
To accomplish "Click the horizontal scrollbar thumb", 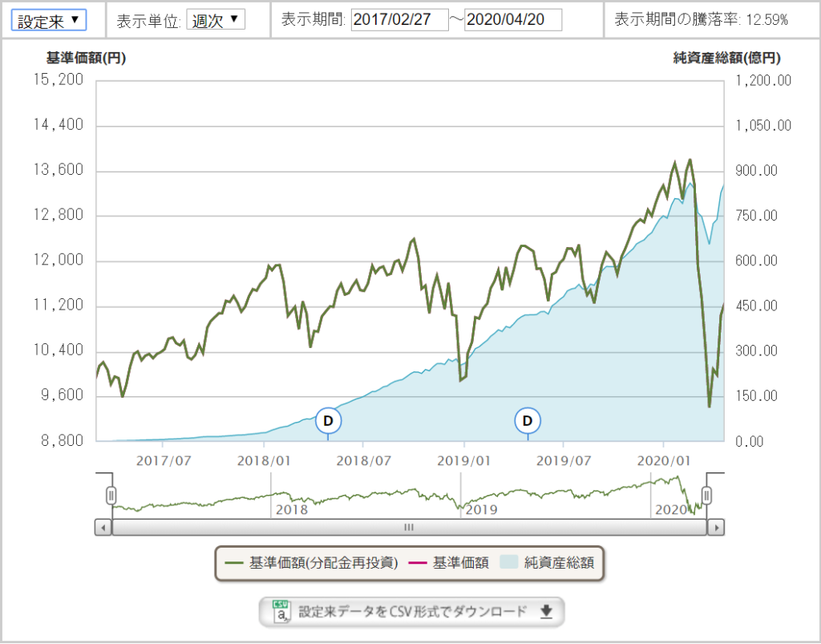I will point(410,527).
